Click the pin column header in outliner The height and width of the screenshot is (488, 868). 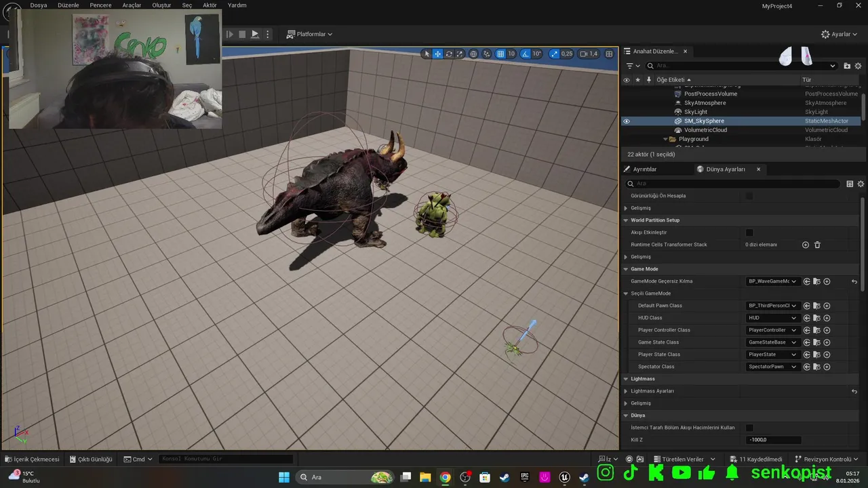pyautogui.click(x=648, y=80)
